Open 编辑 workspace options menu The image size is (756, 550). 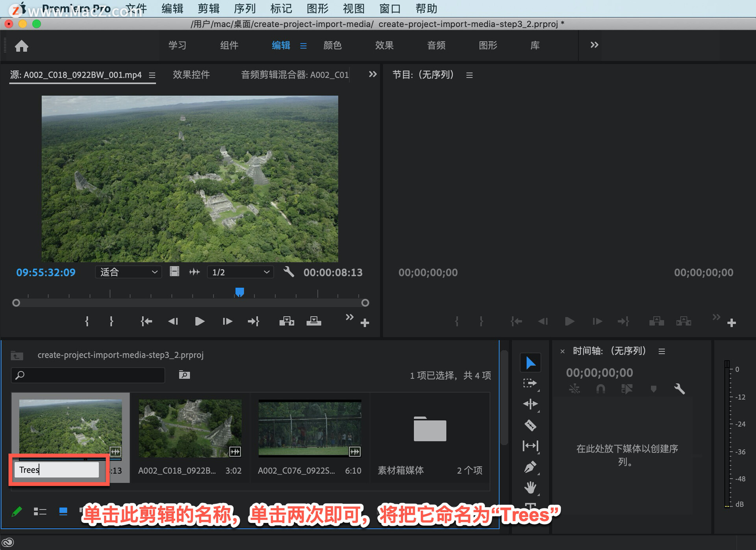(x=303, y=46)
